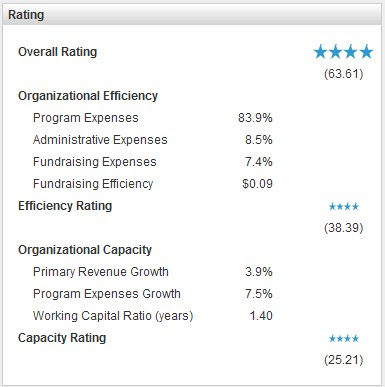
Task: Select the Rating panel header
Action: tap(192, 15)
